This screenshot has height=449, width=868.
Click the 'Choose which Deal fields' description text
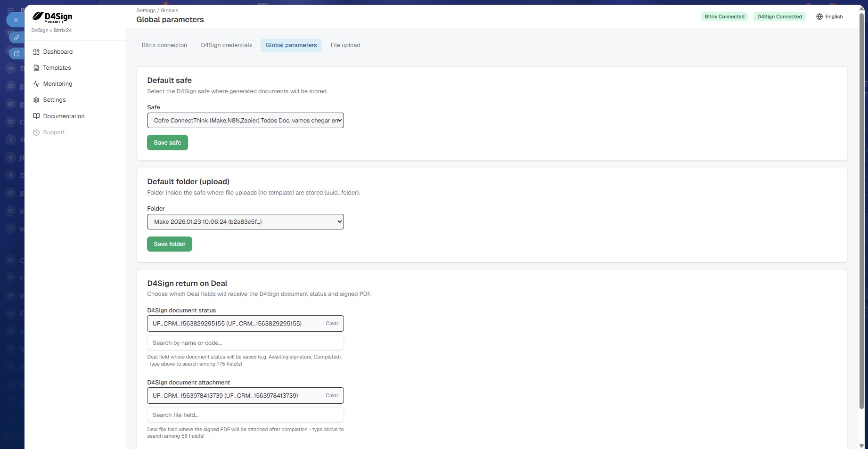(x=259, y=294)
